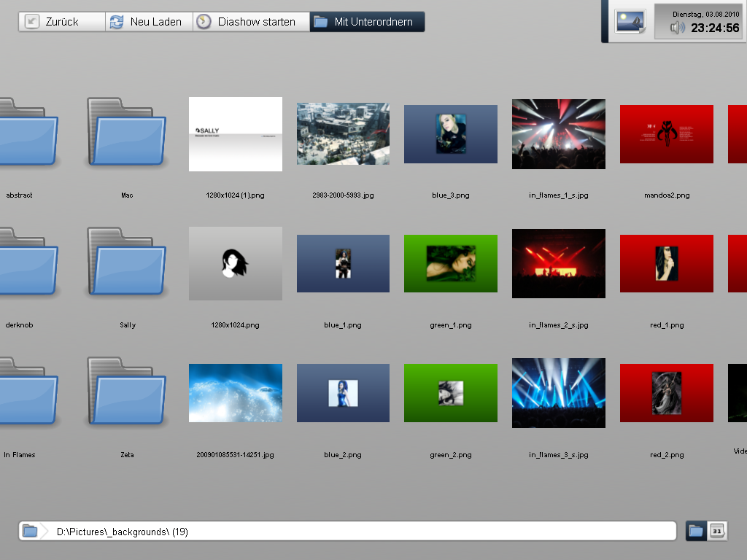Click the file name label blue_3.png

click(451, 195)
